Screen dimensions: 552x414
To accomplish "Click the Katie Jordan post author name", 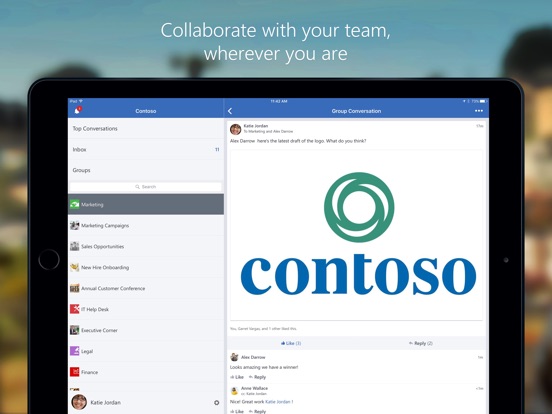I will (x=256, y=126).
